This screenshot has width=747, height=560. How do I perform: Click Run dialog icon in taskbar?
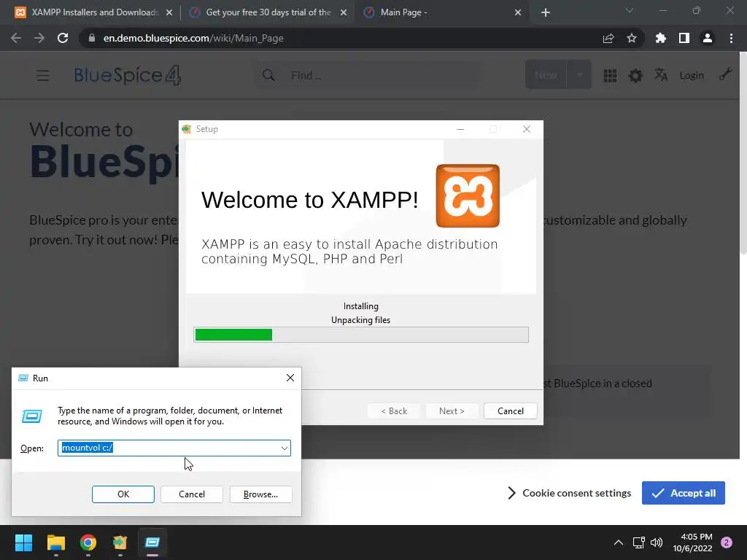point(152,542)
